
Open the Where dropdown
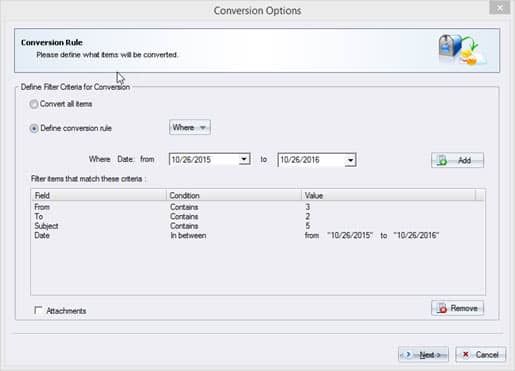(x=189, y=127)
